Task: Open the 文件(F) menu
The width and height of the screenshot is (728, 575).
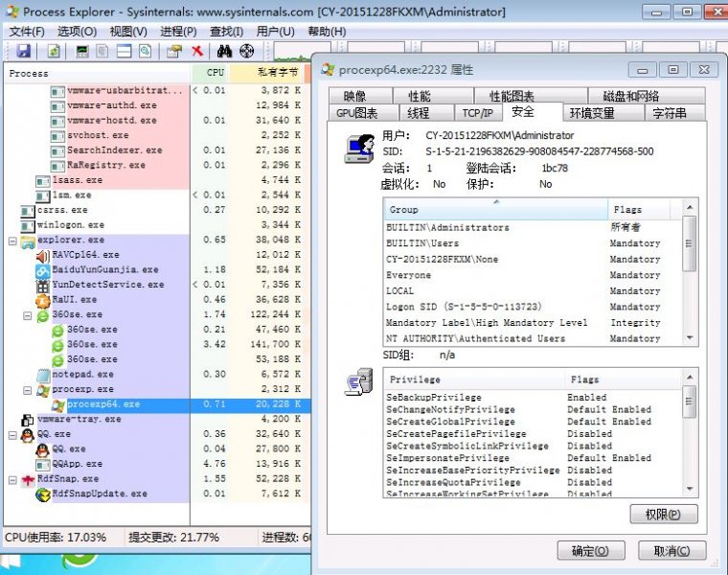Action: pyautogui.click(x=27, y=31)
